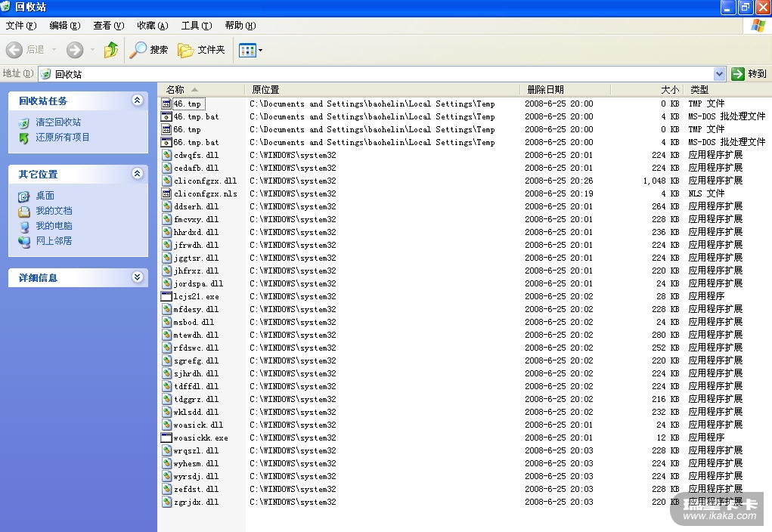Collapse the 回收站任务 panel
Viewport: 772px width, 532px height.
(137, 101)
